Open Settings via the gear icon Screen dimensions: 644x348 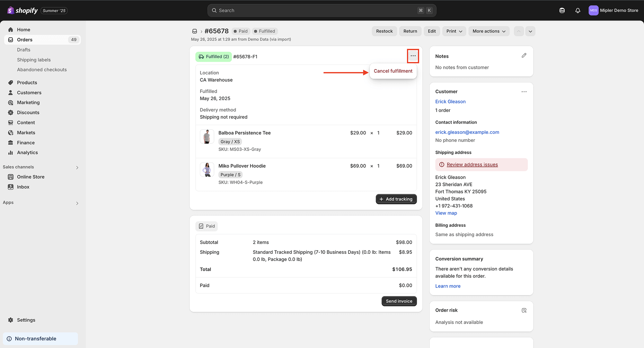(11, 320)
